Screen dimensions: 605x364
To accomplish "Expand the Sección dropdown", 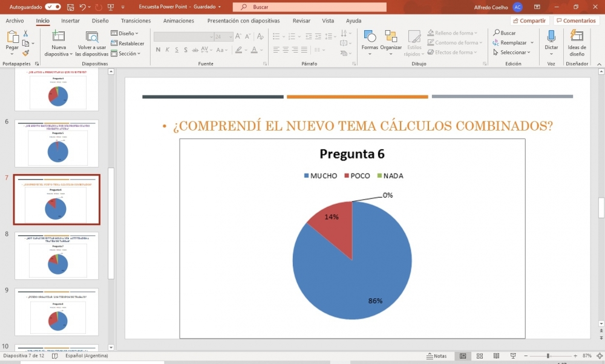I will point(126,53).
